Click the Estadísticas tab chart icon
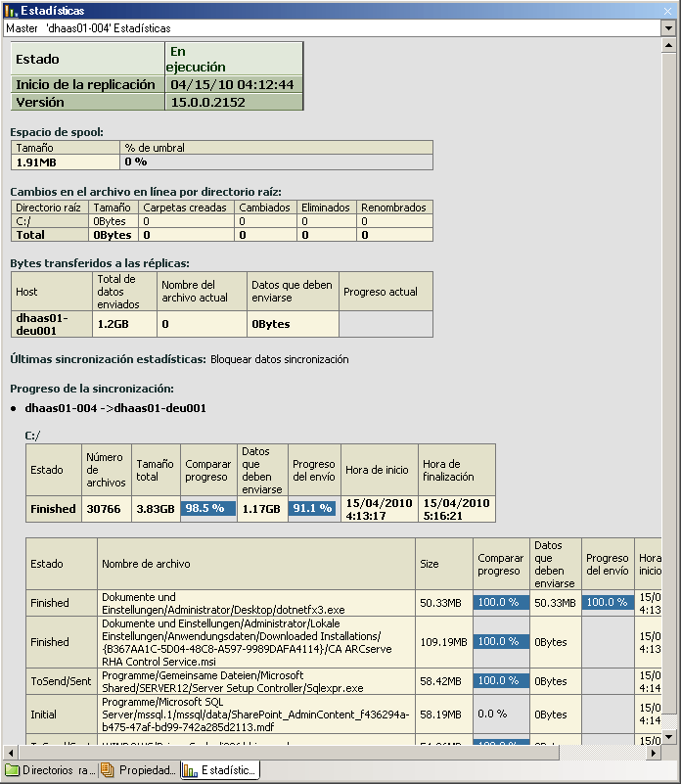Image resolution: width=681 pixels, height=784 pixels. [x=190, y=770]
